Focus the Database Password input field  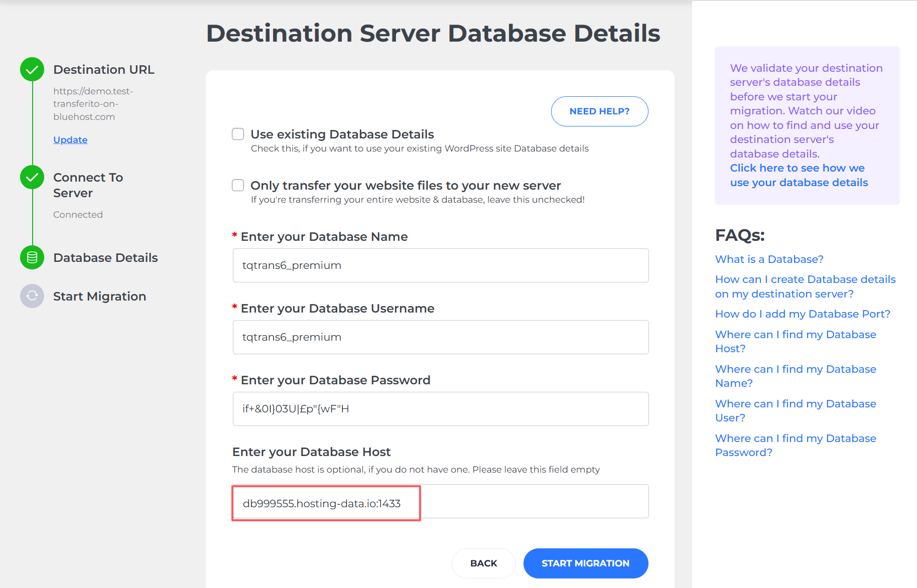[441, 409]
